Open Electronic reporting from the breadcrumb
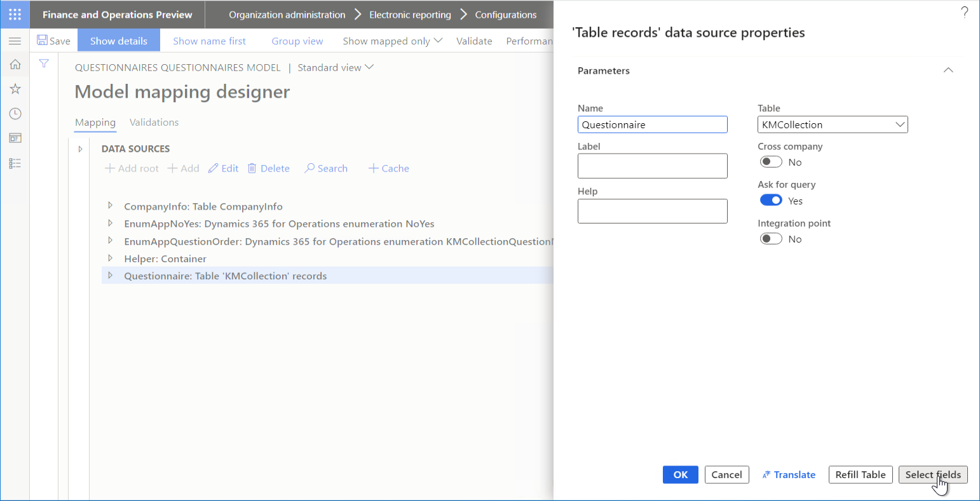This screenshot has width=980, height=501. pos(409,14)
